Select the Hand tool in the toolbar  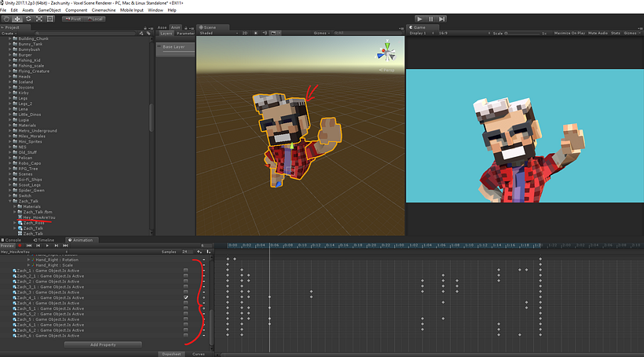click(x=6, y=19)
